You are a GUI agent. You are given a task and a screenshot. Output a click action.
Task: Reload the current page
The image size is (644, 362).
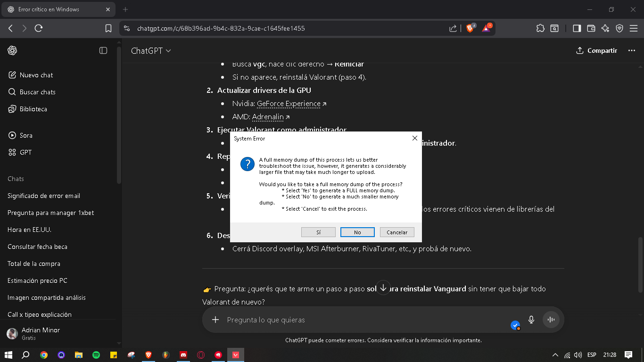pyautogui.click(x=39, y=28)
